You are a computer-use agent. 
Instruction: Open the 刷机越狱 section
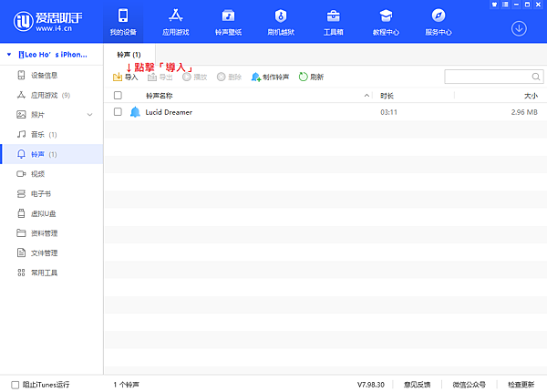pyautogui.click(x=281, y=22)
